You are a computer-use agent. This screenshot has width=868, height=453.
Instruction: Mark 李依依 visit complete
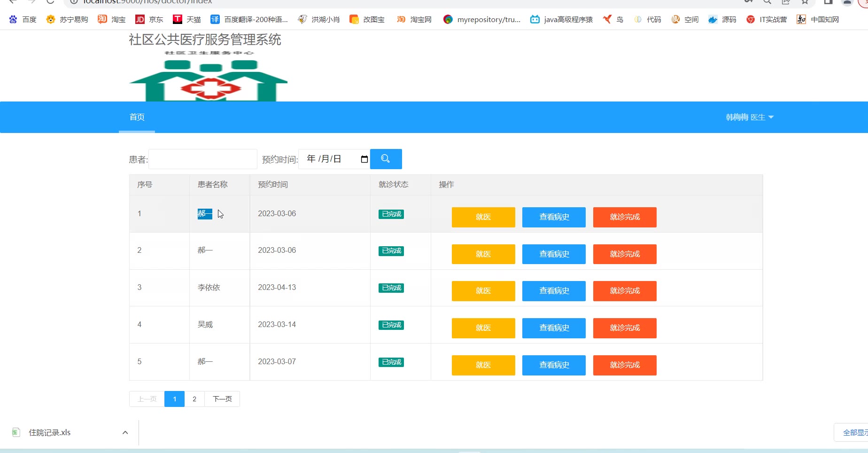tap(625, 291)
